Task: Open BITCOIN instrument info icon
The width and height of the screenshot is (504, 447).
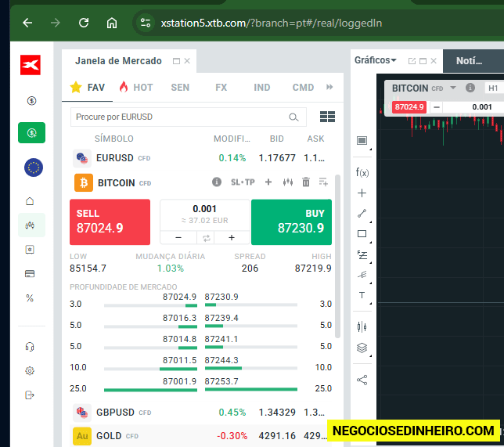Action: coord(217,182)
